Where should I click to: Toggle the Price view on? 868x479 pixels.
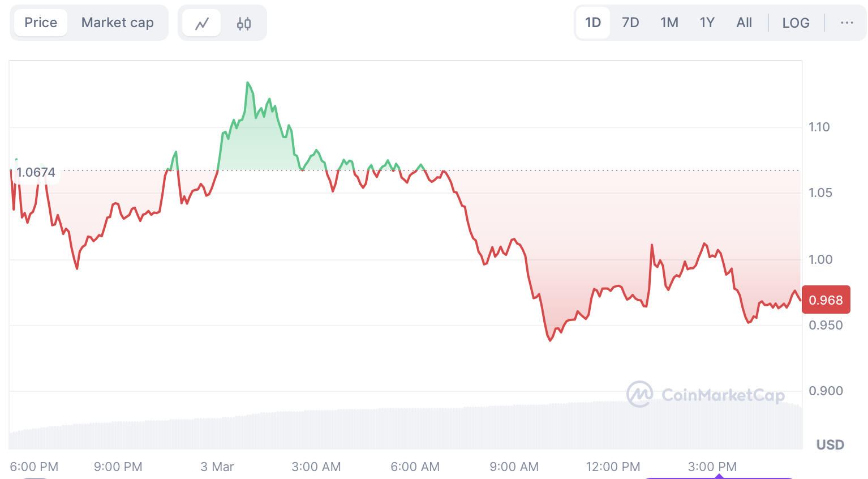(40, 22)
